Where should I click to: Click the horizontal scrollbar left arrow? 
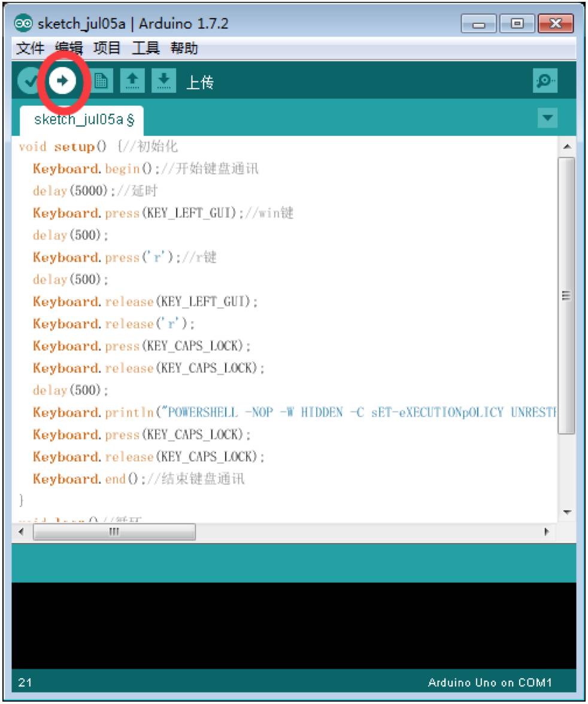[21, 532]
